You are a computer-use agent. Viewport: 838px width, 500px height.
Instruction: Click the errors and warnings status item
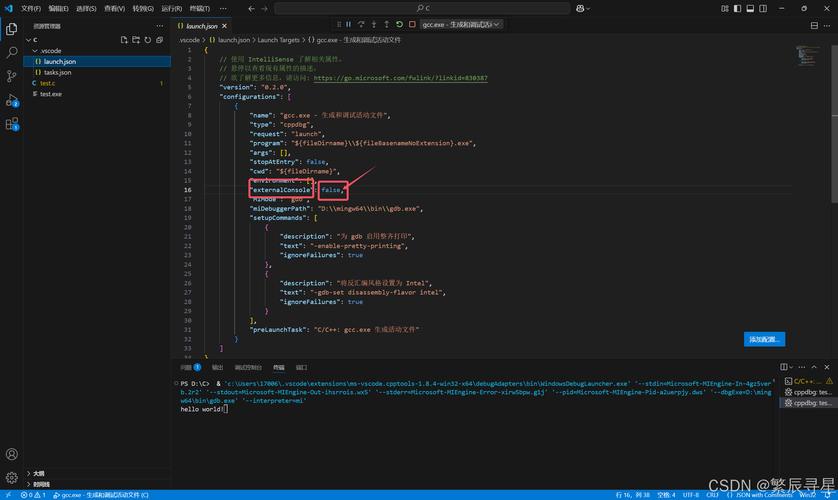point(33,495)
